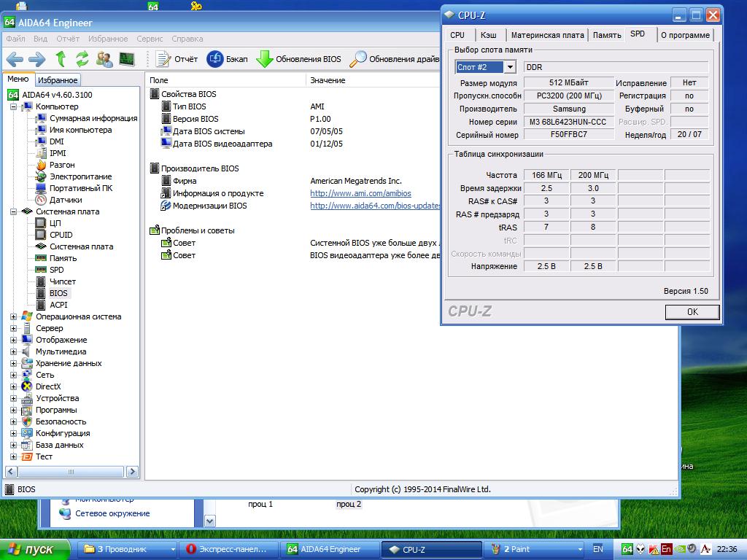The width and height of the screenshot is (747, 560).
Task: Click the EN language indicator in taskbar
Action: click(598, 549)
